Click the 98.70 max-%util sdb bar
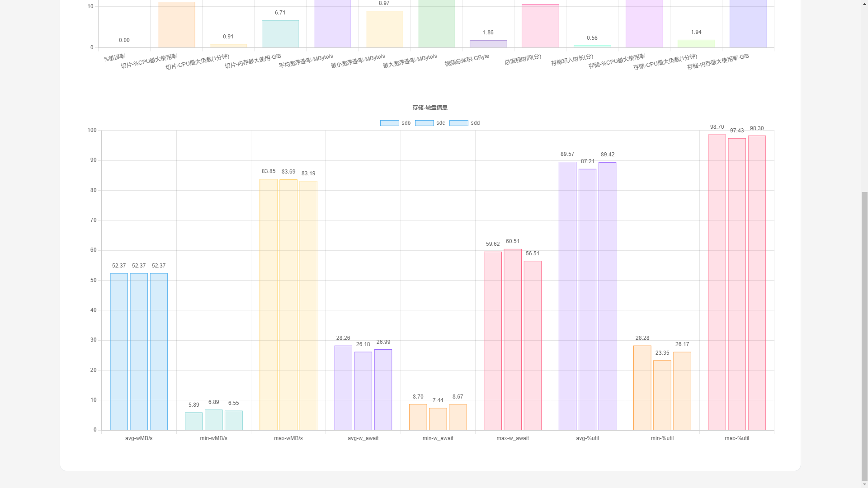This screenshot has height=488, width=868. pyautogui.click(x=717, y=282)
